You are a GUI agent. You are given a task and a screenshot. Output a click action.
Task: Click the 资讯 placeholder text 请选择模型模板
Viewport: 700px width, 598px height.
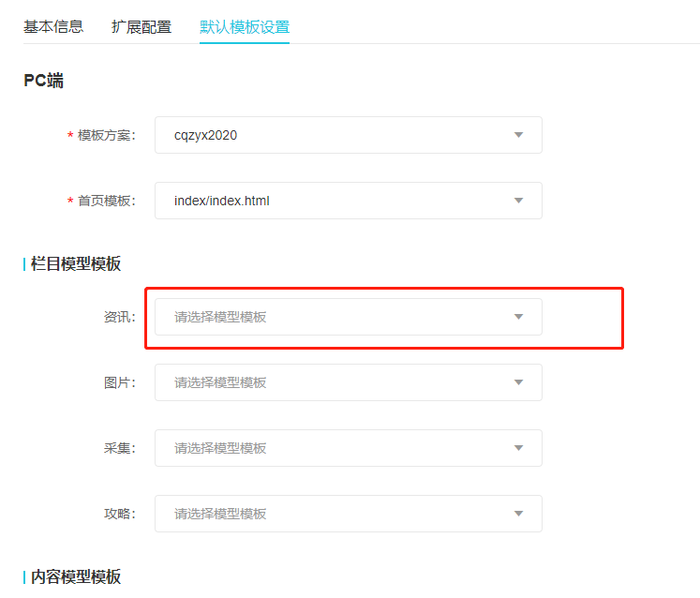(220, 317)
